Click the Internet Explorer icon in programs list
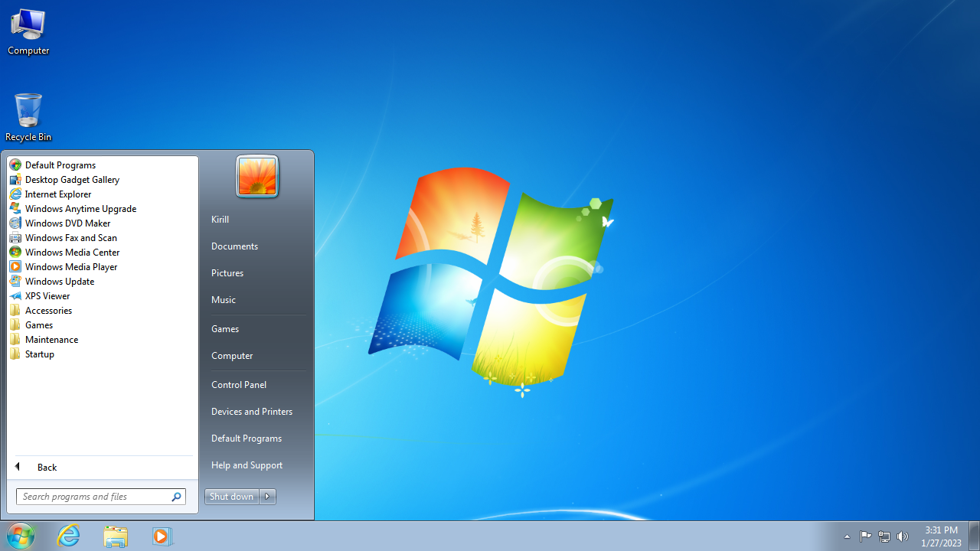Image resolution: width=980 pixels, height=551 pixels. click(15, 194)
